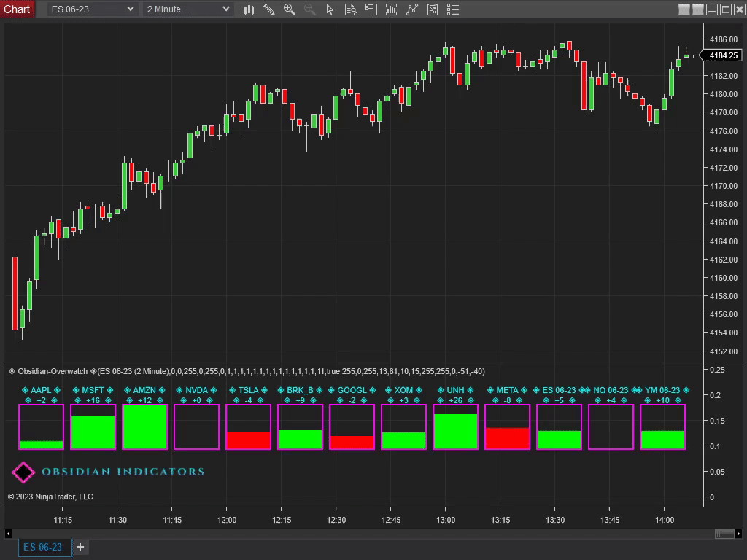Click the Obsidian-Overwatch indicator label
747x560 pixels.
pyautogui.click(x=53, y=371)
